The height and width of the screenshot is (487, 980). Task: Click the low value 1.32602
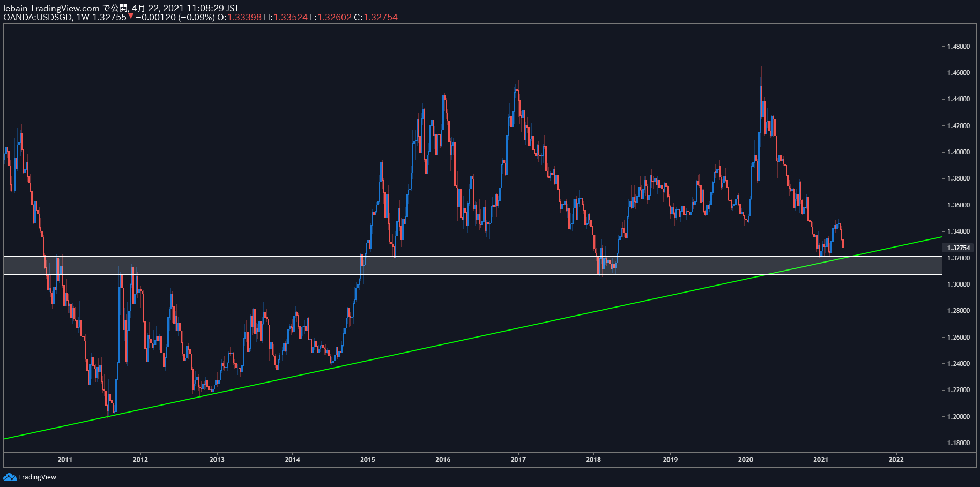335,17
